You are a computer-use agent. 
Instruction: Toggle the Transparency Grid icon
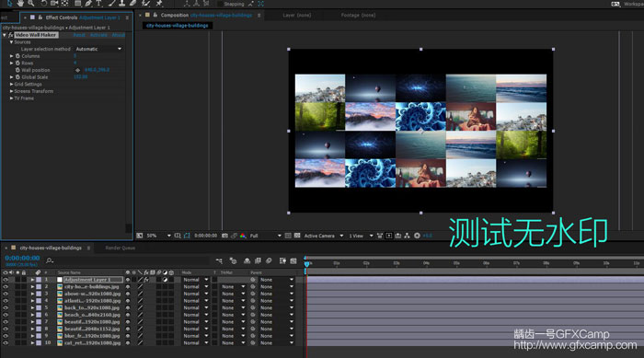(297, 236)
